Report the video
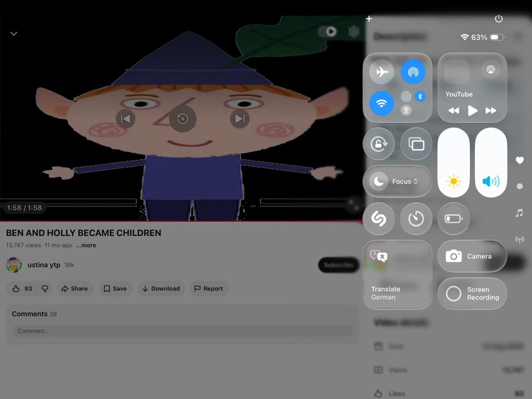 [x=209, y=289]
